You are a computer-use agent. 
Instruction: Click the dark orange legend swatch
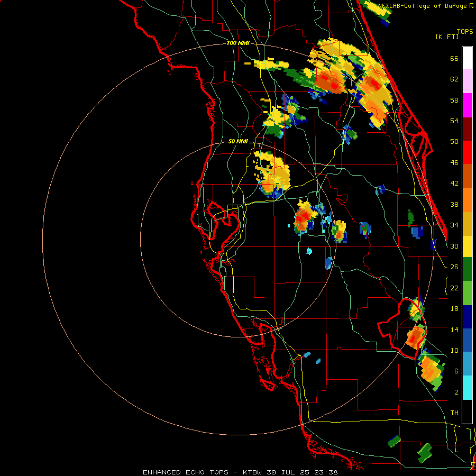coord(467,176)
